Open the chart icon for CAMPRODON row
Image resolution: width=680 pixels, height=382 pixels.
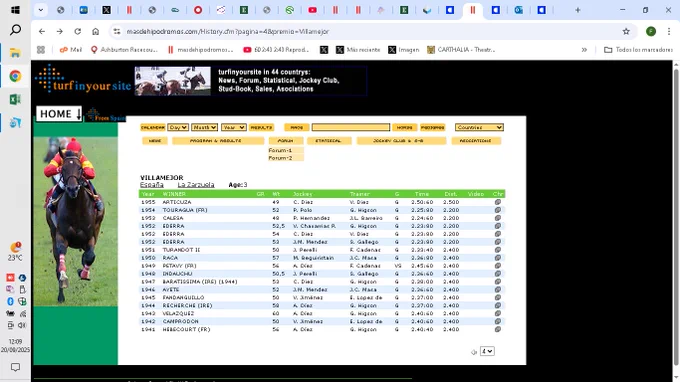[497, 321]
